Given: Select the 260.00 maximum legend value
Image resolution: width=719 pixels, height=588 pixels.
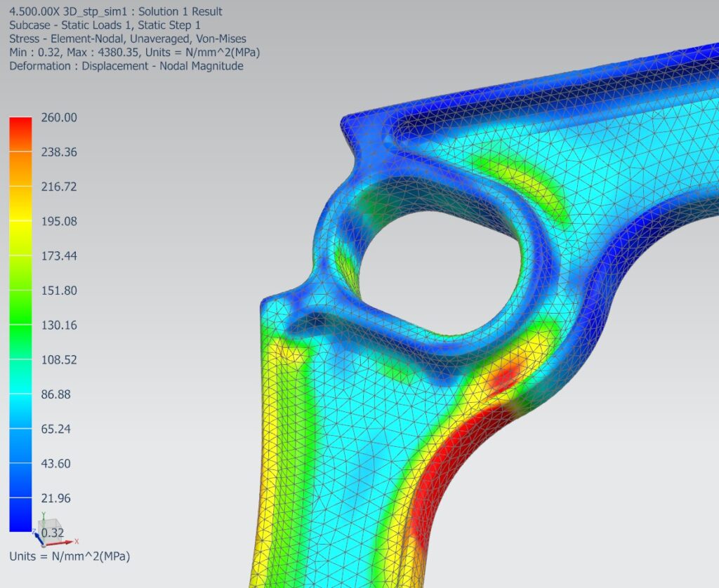Looking at the screenshot, I should [x=60, y=118].
